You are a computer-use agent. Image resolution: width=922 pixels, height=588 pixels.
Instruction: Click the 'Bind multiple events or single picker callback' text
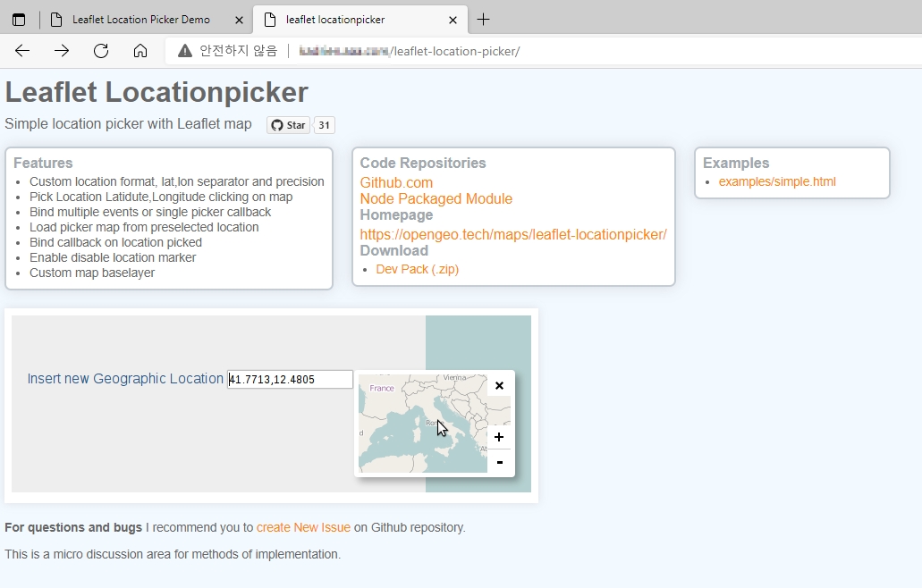[x=150, y=212]
